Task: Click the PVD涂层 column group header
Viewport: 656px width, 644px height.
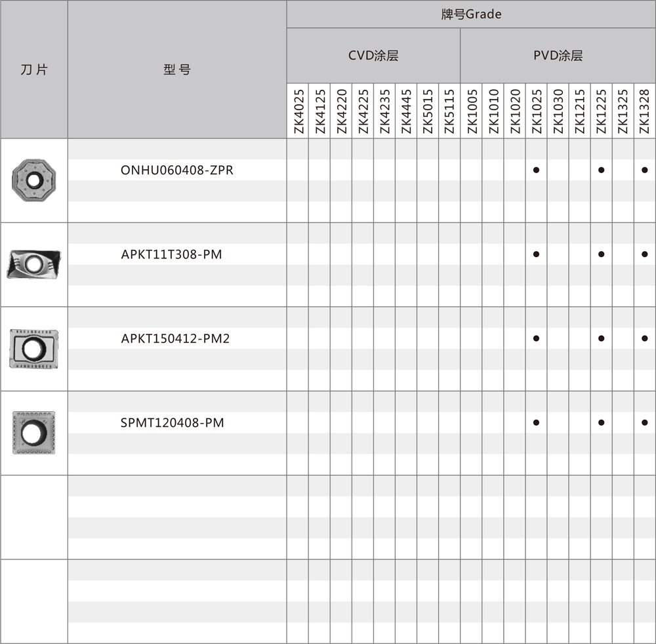Action: pyautogui.click(x=558, y=56)
